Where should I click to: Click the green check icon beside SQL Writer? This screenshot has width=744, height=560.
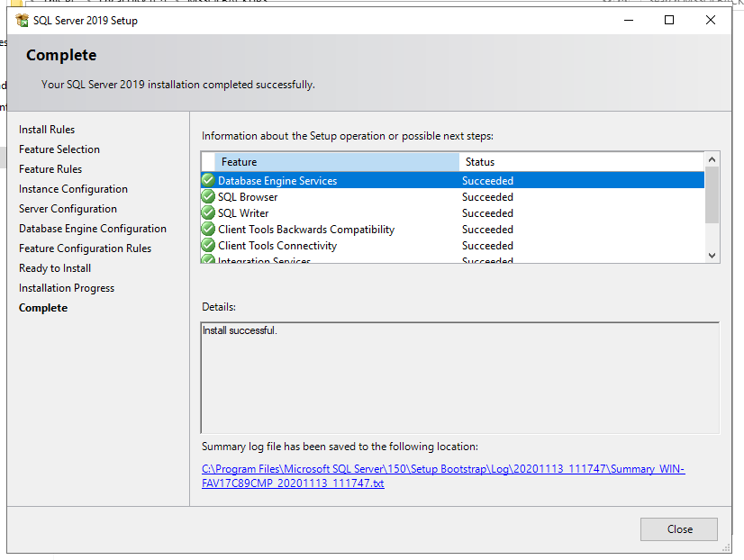(x=208, y=212)
